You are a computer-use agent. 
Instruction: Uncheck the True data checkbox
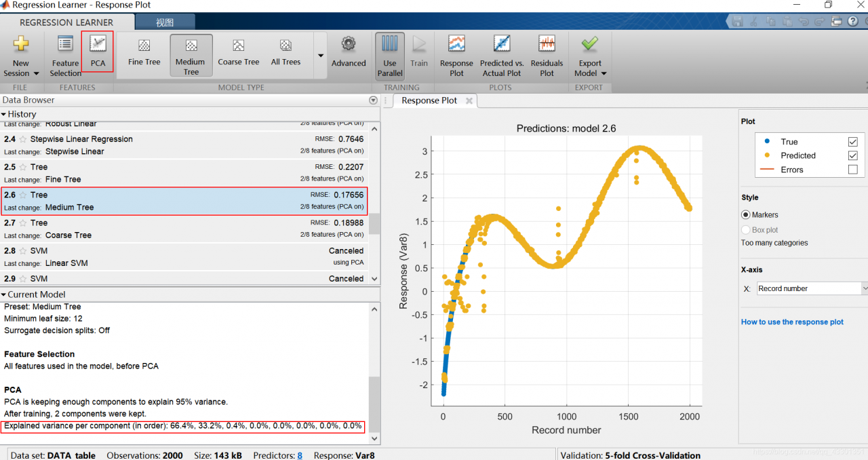(x=852, y=142)
